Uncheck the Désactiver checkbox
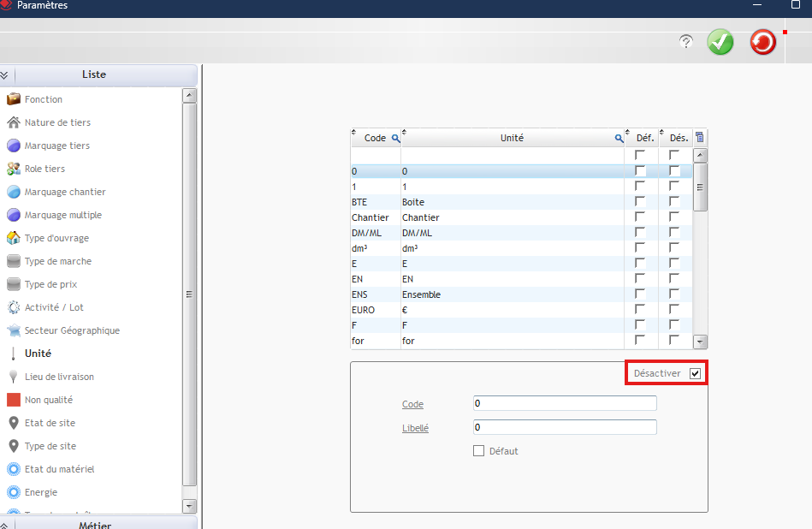 click(x=695, y=374)
